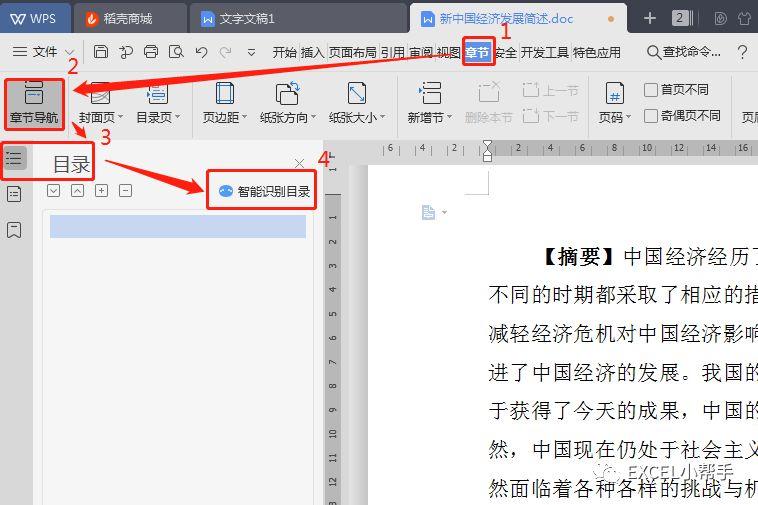This screenshot has width=758, height=505.
Task: Click the up-chevron level button under 目录
Action: [77, 190]
